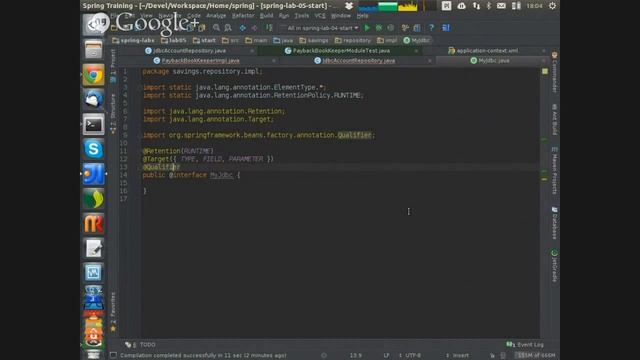The width and height of the screenshot is (640, 360).
Task: Open the Terminal from the dock
Action: tap(93, 124)
